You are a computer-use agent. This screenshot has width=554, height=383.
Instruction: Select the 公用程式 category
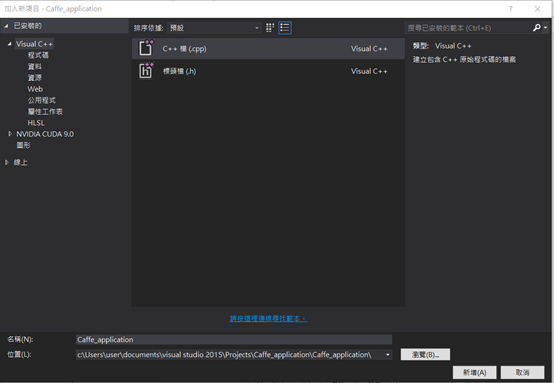click(x=42, y=100)
